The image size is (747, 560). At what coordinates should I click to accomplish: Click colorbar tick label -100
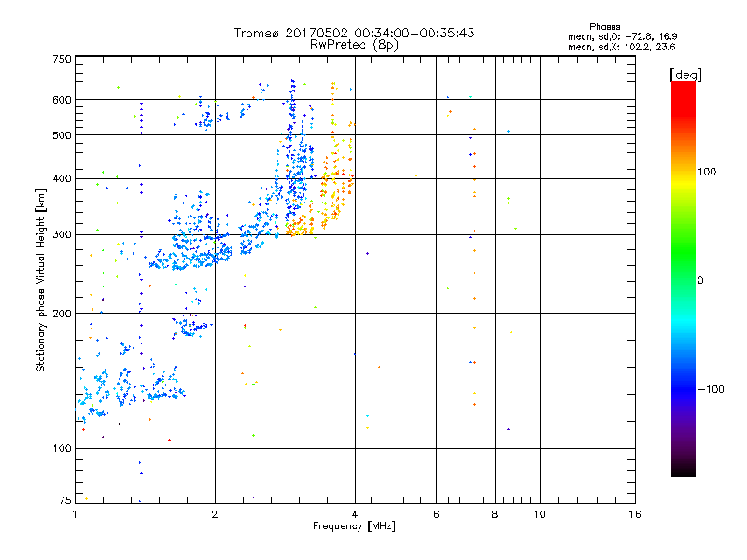[x=711, y=389]
